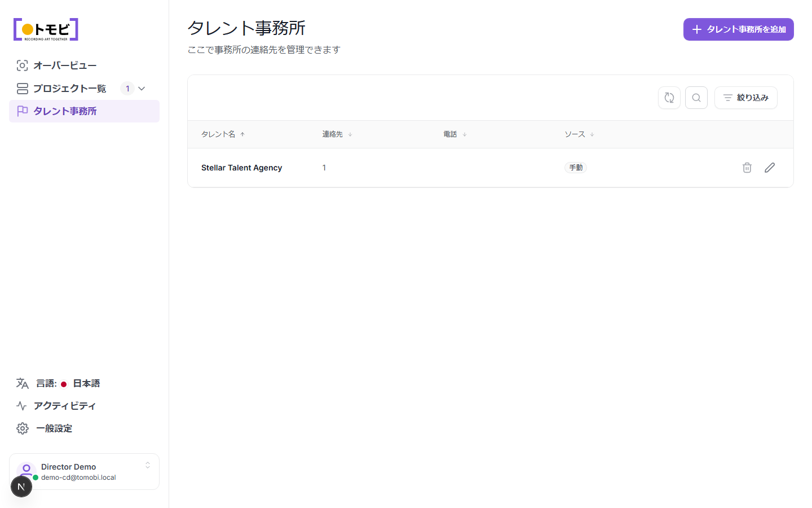Click the 手動 source badge
Screen dimensions: 812x508
pyautogui.click(x=576, y=168)
